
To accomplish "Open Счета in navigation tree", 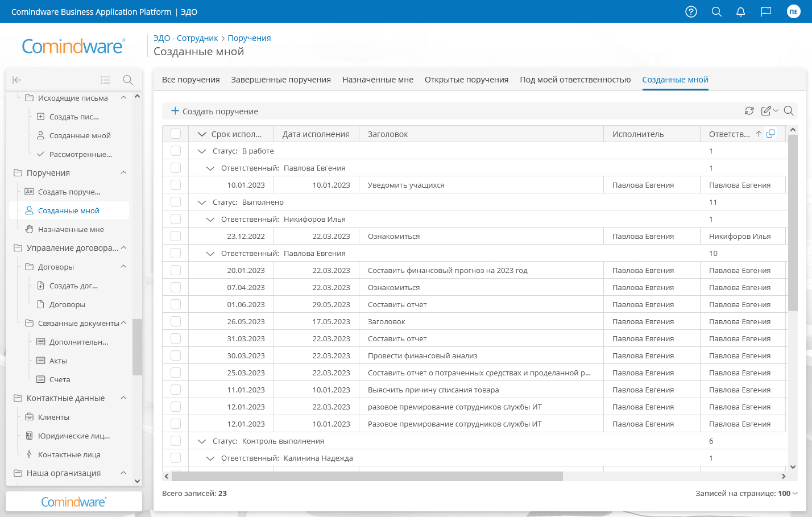I will click(60, 379).
